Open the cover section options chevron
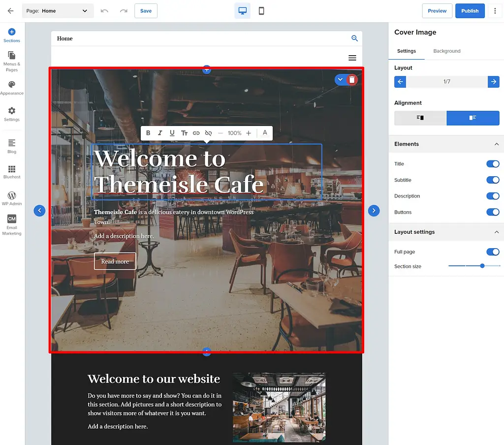The width and height of the screenshot is (504, 445). pos(339,79)
